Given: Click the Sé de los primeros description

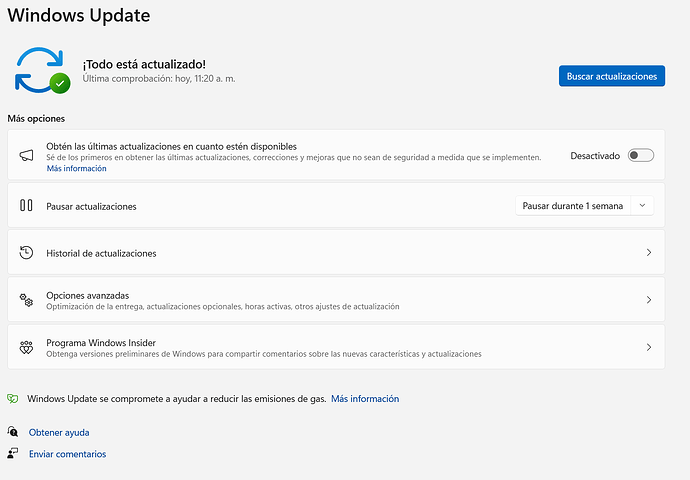Looking at the screenshot, I should pyautogui.click(x=294, y=158).
